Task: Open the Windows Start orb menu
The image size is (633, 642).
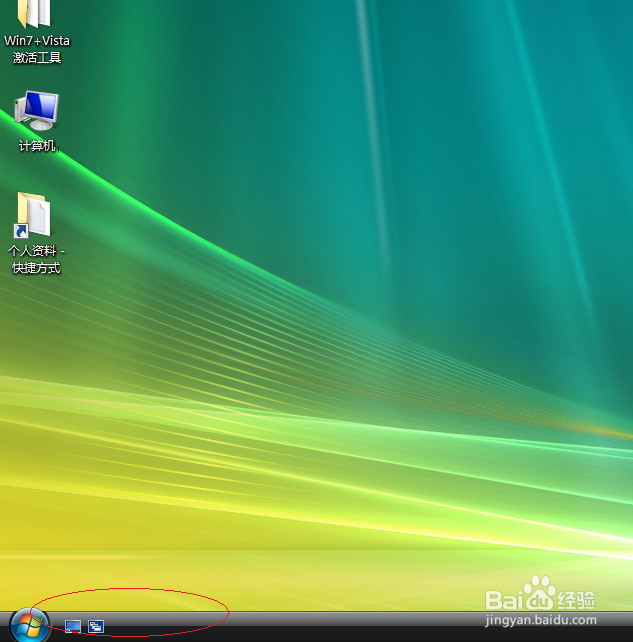Action: pyautogui.click(x=30, y=625)
